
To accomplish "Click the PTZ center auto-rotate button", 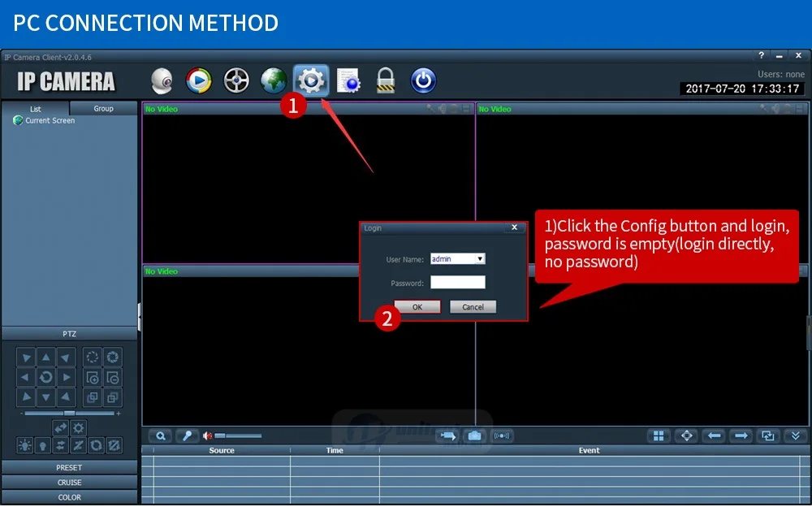I will pyautogui.click(x=46, y=377).
